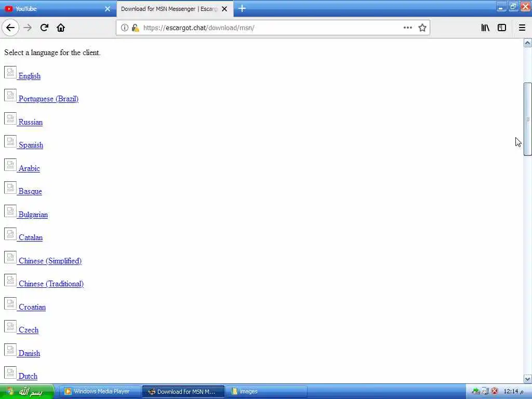
Task: Click the broken image icon beside Basque
Action: click(x=10, y=188)
